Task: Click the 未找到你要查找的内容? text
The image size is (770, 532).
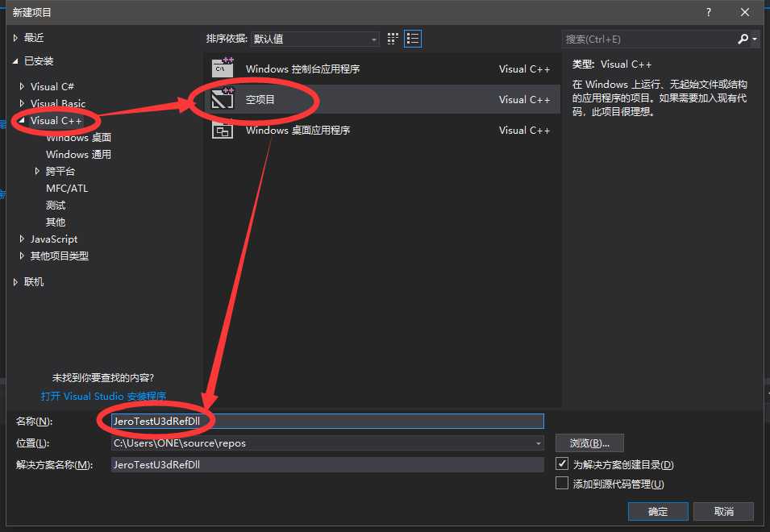Action: click(103, 377)
